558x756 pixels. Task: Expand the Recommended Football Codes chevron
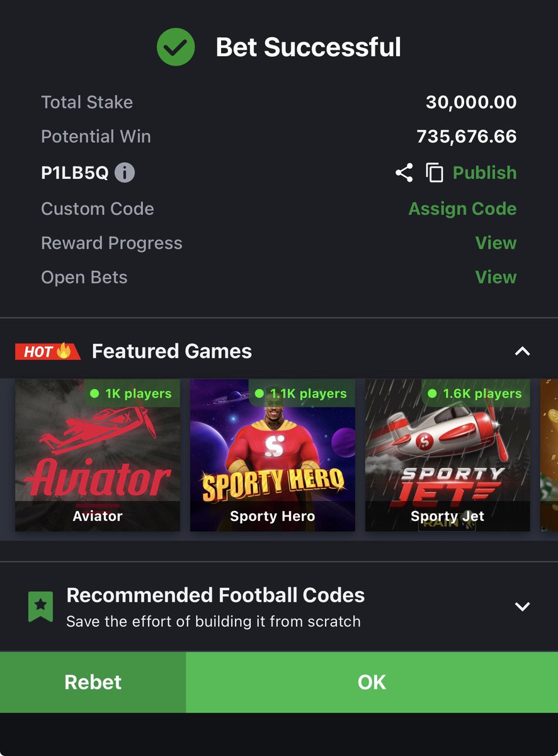pos(522,607)
